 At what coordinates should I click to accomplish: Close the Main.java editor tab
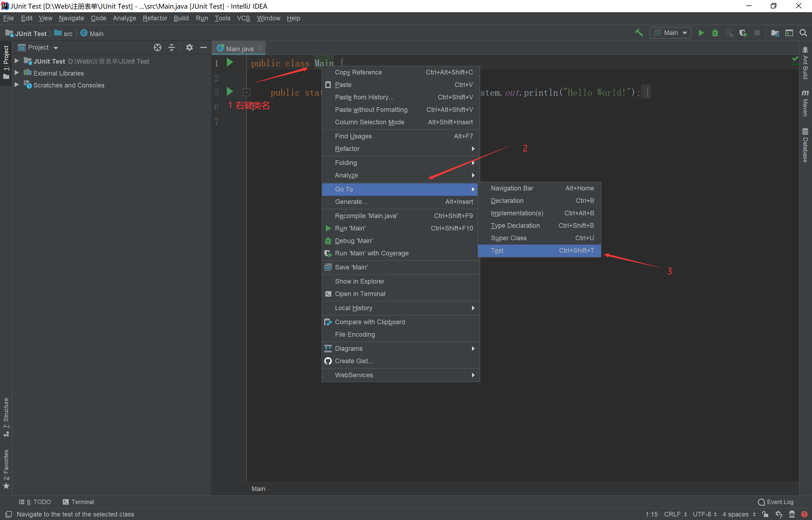click(x=259, y=48)
